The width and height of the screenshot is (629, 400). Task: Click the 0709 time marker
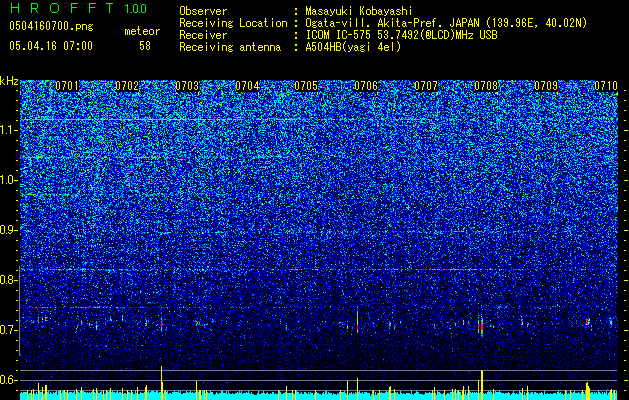[546, 86]
